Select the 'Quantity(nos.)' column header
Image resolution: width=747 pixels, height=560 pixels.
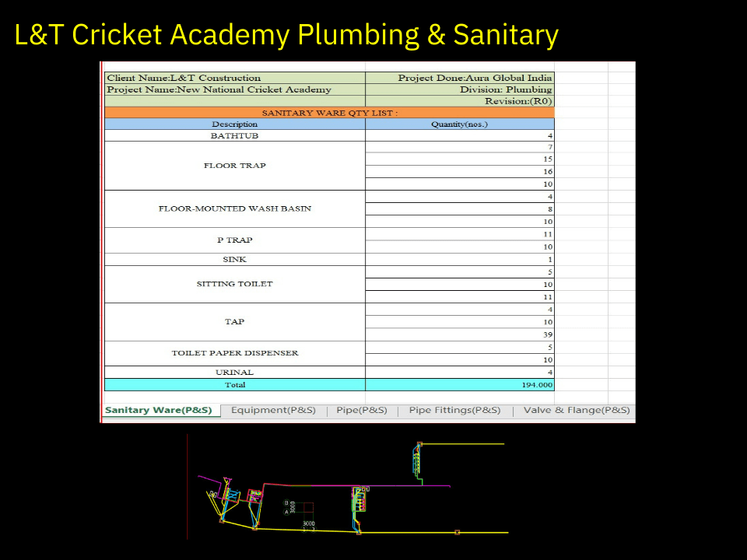[460, 124]
